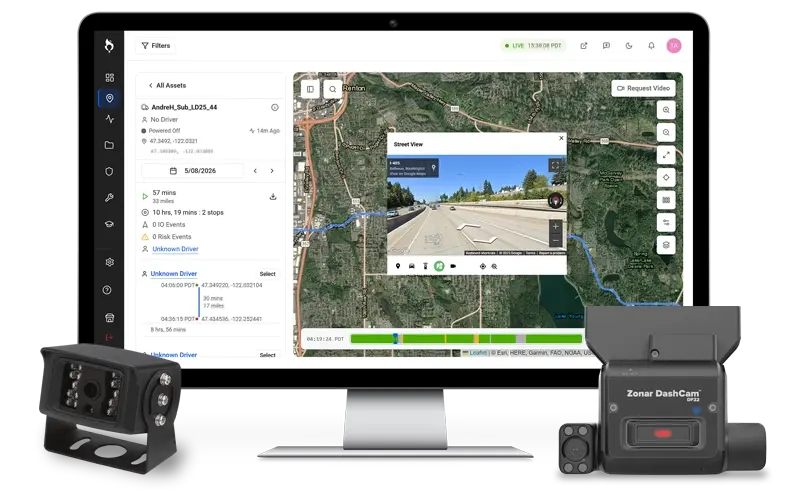The height and width of the screenshot is (500, 800).
Task: Zoom out using second magnifier in map toolbar
Action: [x=666, y=133]
